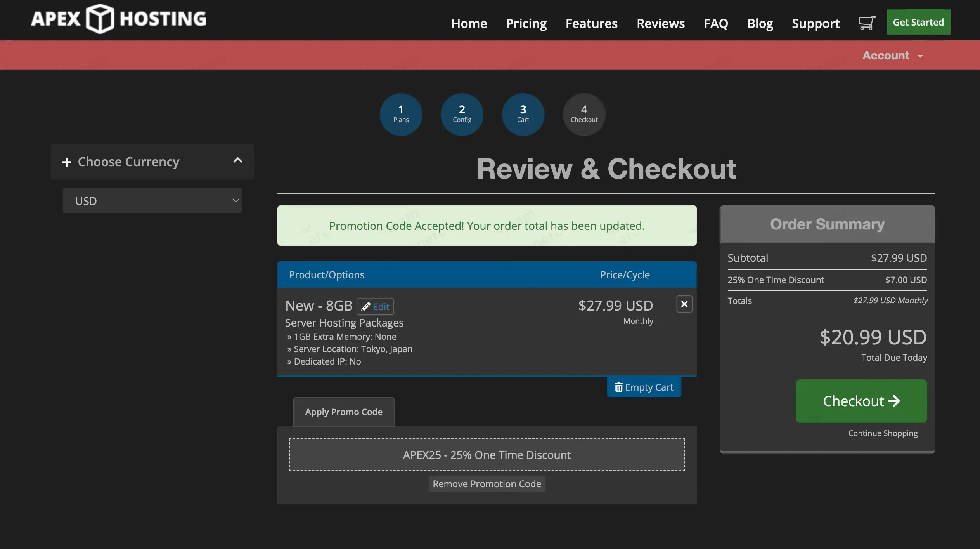Screen dimensions: 980x549
Task: Click the Apex Hosting cube logo
Action: pyautogui.click(x=100, y=19)
